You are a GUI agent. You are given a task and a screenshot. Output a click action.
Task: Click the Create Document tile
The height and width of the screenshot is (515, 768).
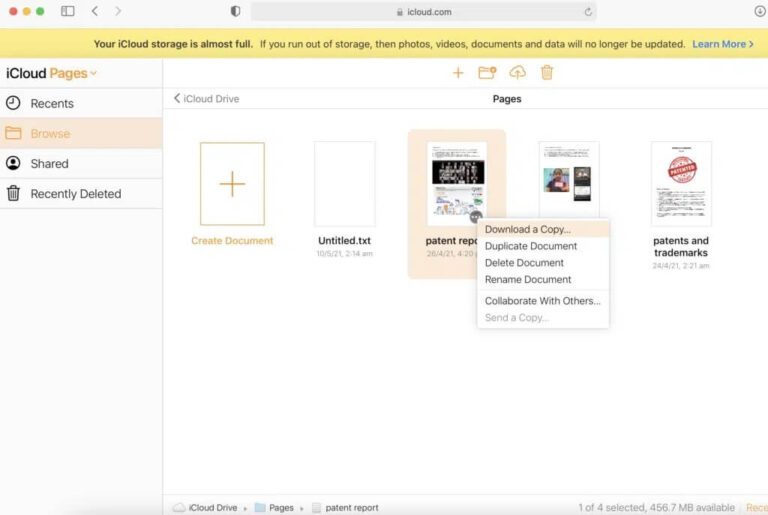pos(232,184)
